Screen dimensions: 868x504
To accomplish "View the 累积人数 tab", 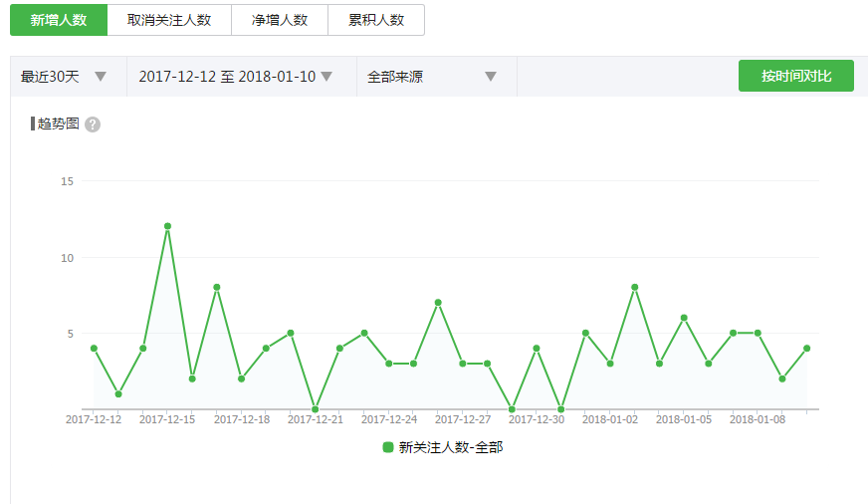I will pyautogui.click(x=376, y=20).
